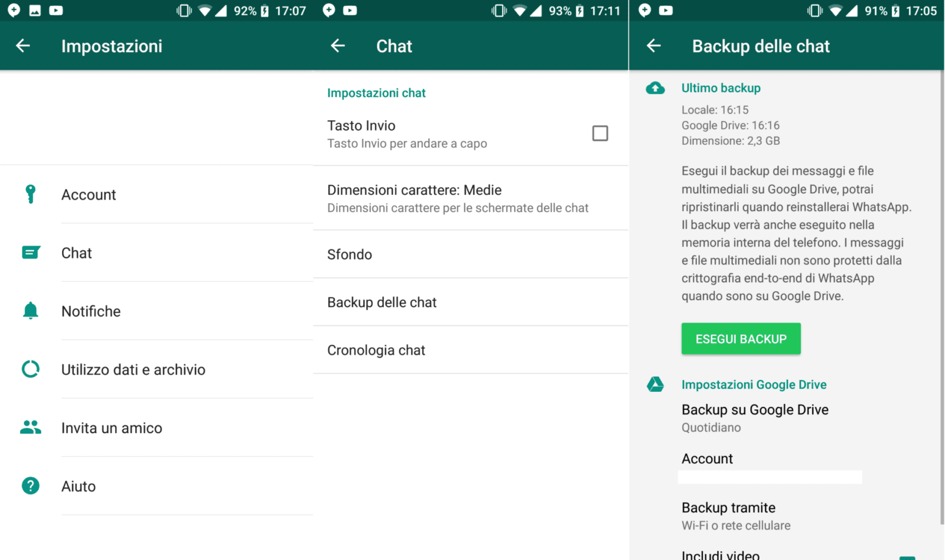This screenshot has width=945, height=560.
Task: Open Backup delle chat in Chat settings
Action: pyautogui.click(x=471, y=302)
